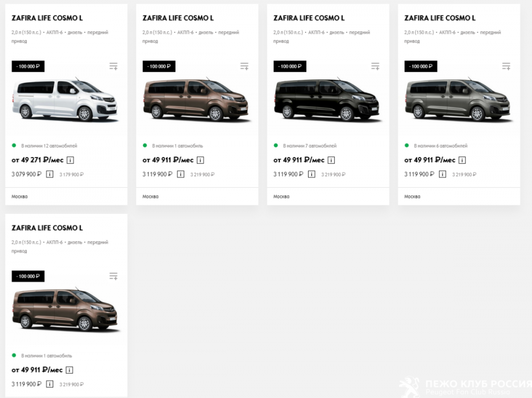Screen dimensions: 532x398
Task: Open the grey Zafira Life van photo
Action: pos(459,100)
